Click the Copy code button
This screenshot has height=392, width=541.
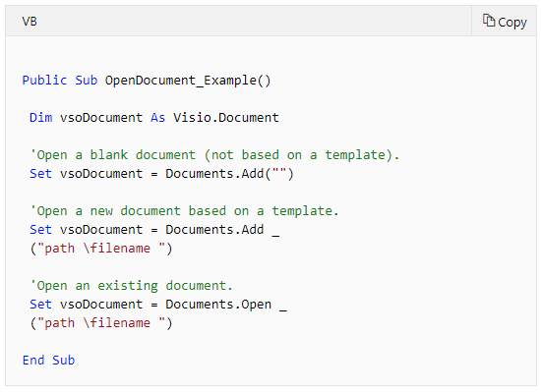click(x=504, y=22)
